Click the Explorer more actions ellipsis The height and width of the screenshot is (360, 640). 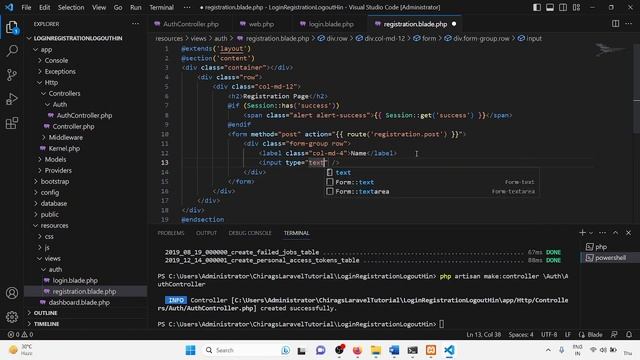[x=135, y=24]
